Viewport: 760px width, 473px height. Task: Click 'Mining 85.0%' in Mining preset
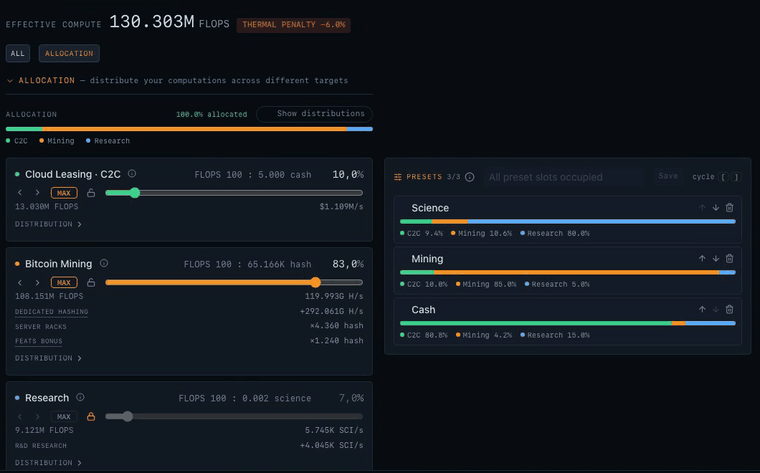pos(489,284)
